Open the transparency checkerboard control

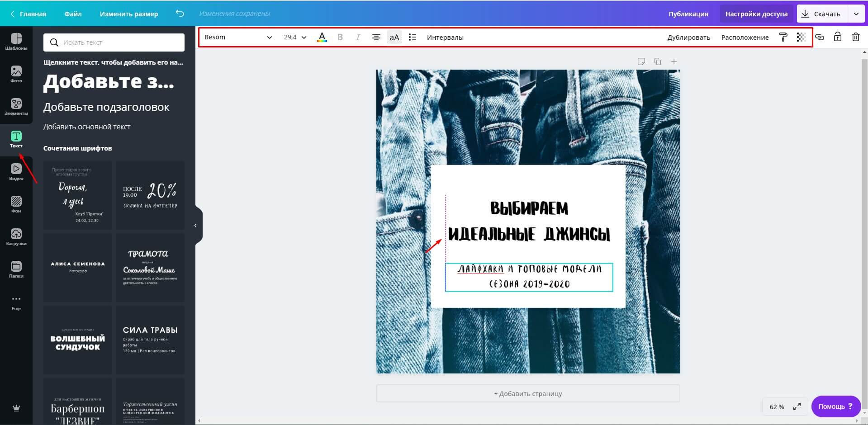[x=801, y=37]
